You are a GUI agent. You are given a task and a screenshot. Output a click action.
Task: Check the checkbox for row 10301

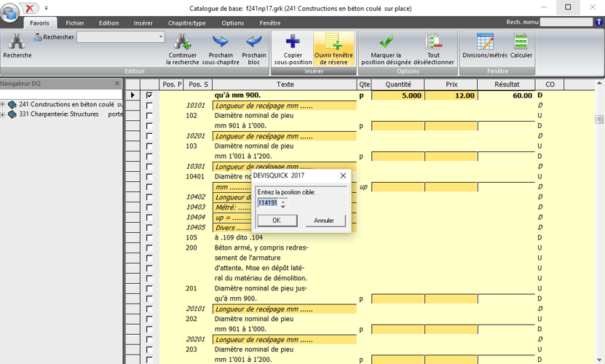pos(149,167)
